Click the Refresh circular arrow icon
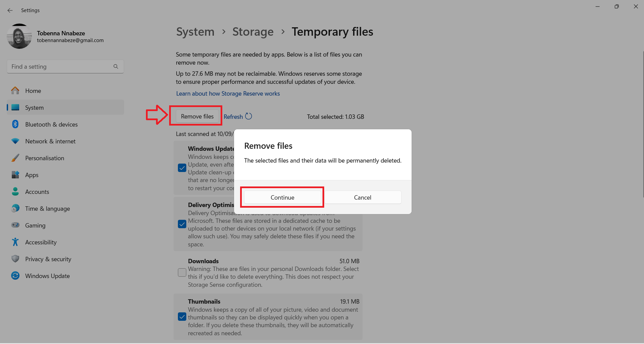Image resolution: width=644 pixels, height=344 pixels. click(x=249, y=116)
